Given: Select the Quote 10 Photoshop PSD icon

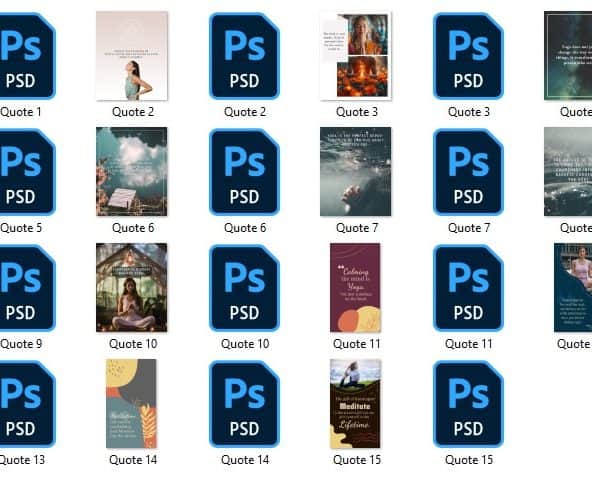Looking at the screenshot, I should [x=244, y=288].
